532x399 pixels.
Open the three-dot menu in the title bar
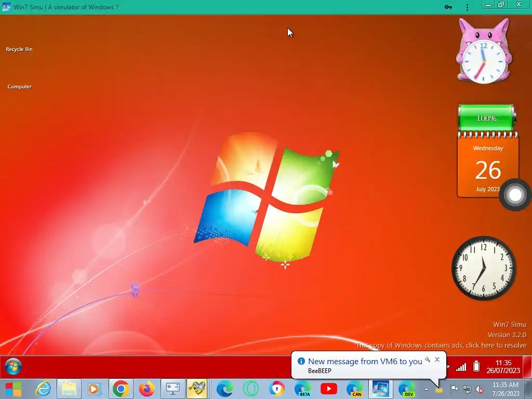467,7
